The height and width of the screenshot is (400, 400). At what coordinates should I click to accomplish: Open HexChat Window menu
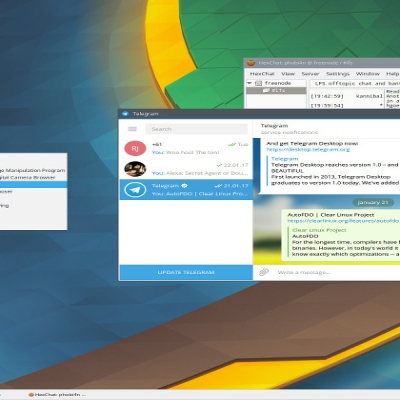tap(368, 74)
